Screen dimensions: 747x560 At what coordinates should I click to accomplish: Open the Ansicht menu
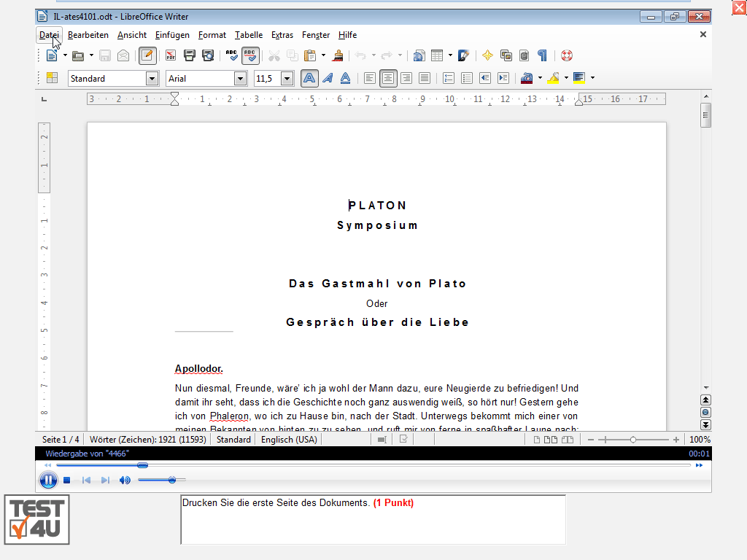coord(132,35)
